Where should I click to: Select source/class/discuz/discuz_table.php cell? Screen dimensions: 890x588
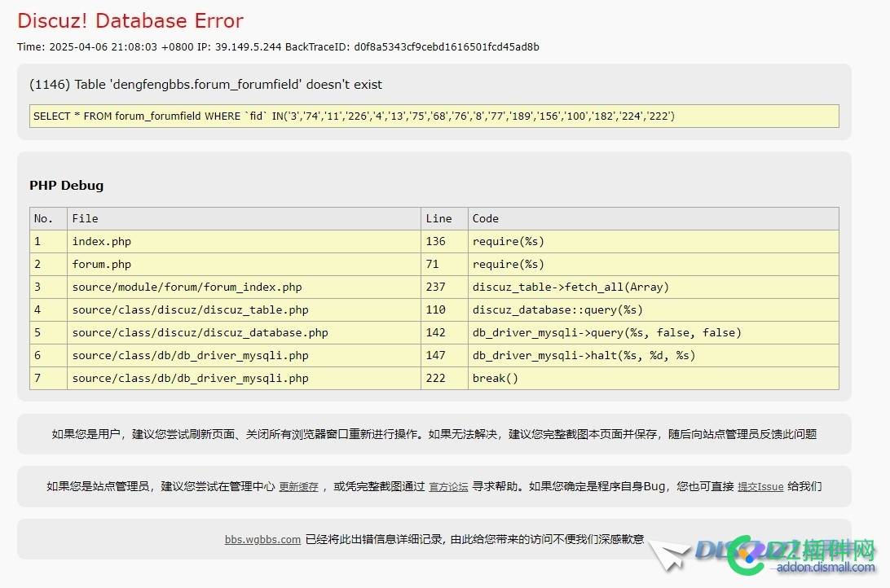[x=244, y=309]
